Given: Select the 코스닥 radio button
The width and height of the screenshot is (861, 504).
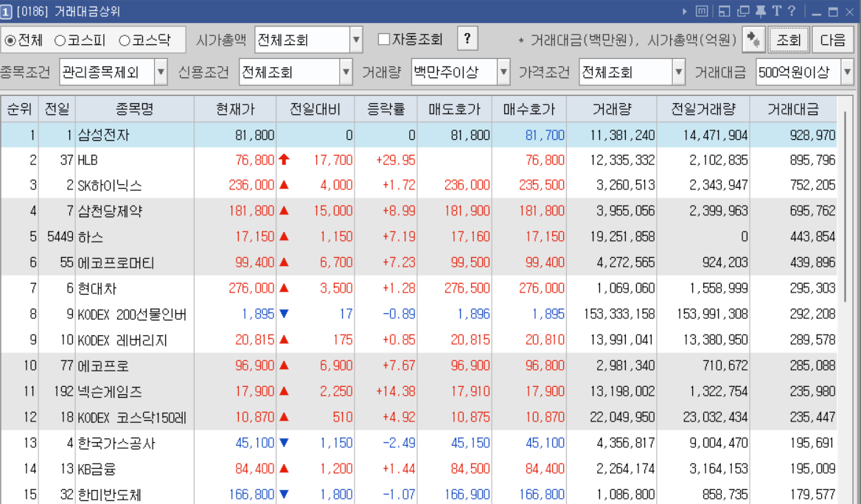Looking at the screenshot, I should point(125,41).
